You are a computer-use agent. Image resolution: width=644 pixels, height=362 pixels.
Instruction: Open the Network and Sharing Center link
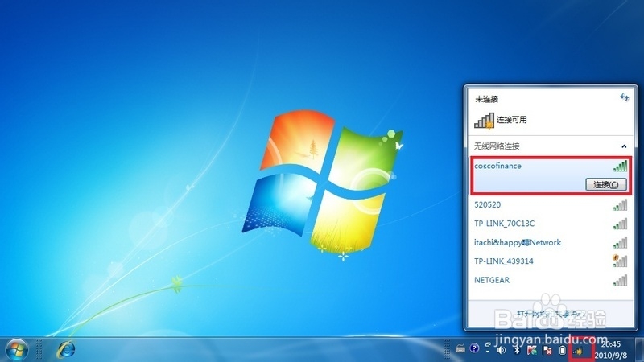[551, 314]
